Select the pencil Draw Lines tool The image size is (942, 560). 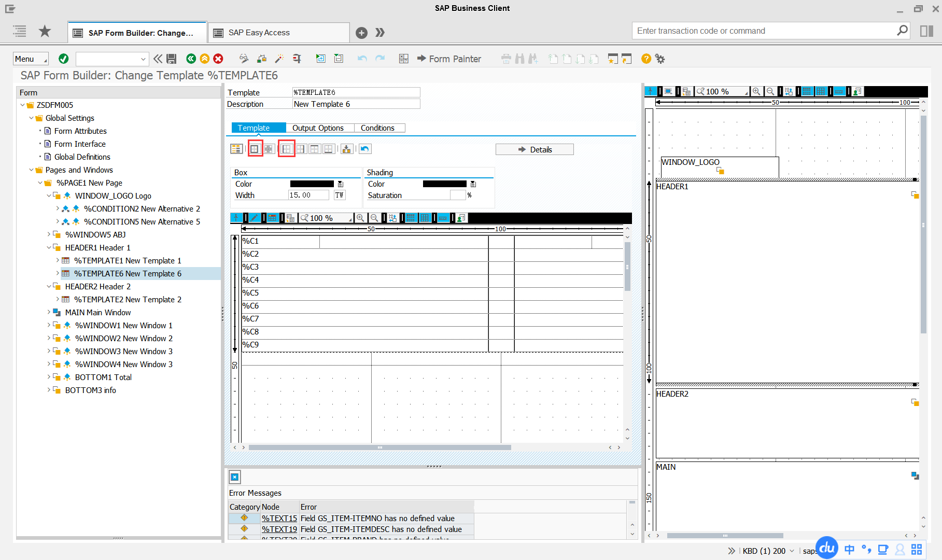[x=255, y=218]
